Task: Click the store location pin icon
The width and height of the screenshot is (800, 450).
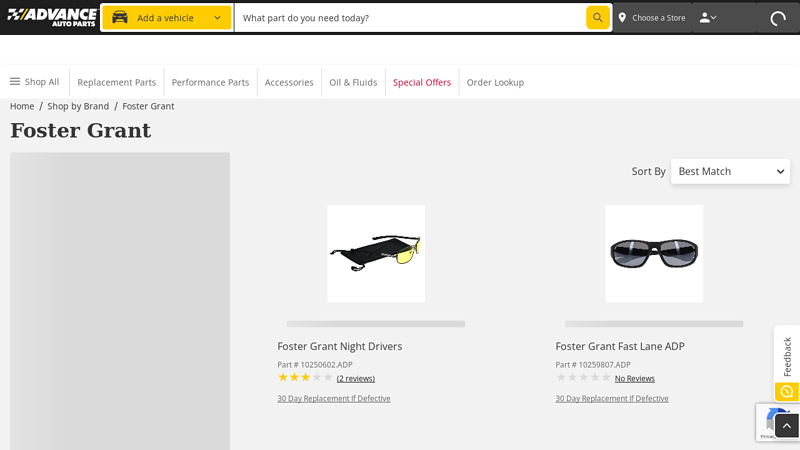Action: (622, 18)
